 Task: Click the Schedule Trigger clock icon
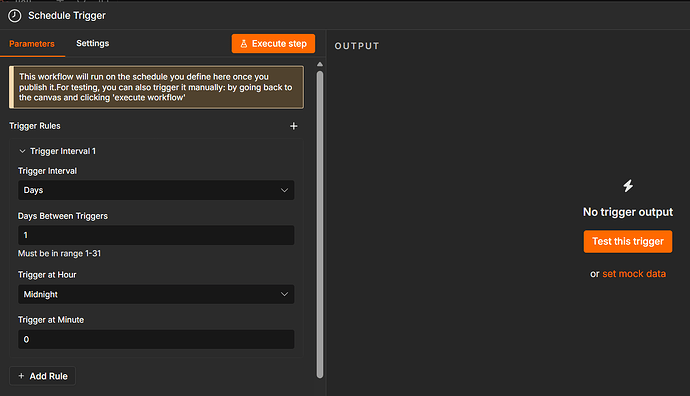(x=15, y=16)
